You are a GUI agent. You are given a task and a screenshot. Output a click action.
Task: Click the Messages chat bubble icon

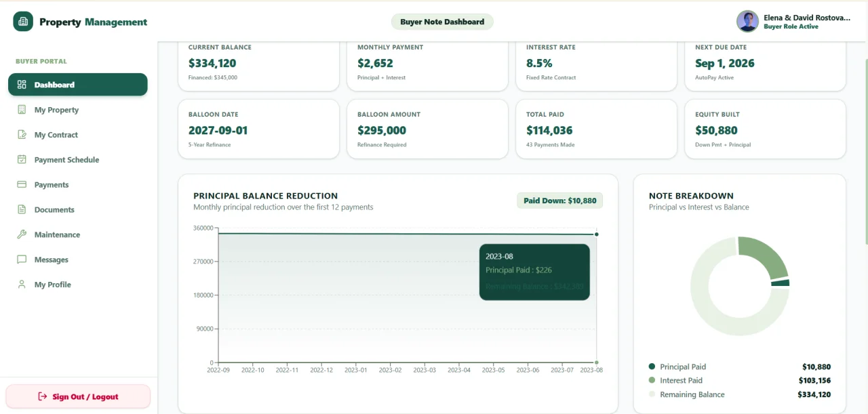pos(22,260)
